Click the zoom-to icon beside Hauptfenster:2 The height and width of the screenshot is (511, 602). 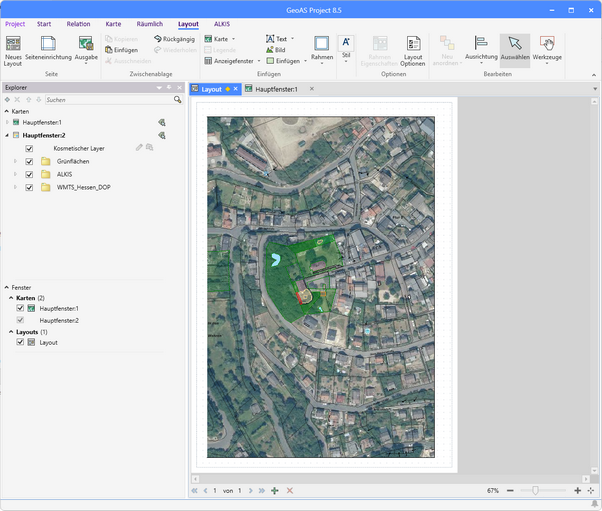162,136
